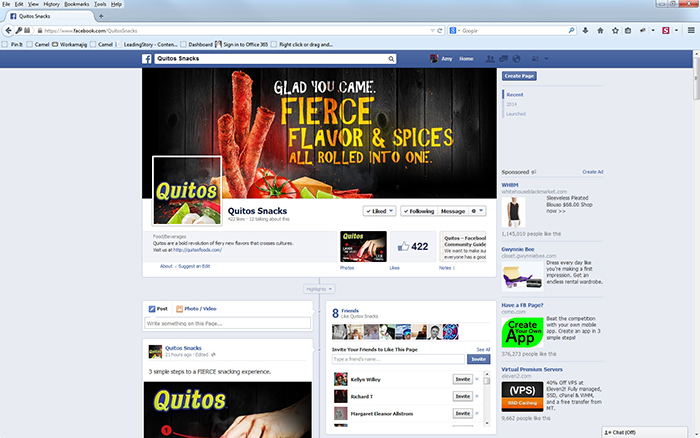Click the Create Ad link

[x=592, y=172]
